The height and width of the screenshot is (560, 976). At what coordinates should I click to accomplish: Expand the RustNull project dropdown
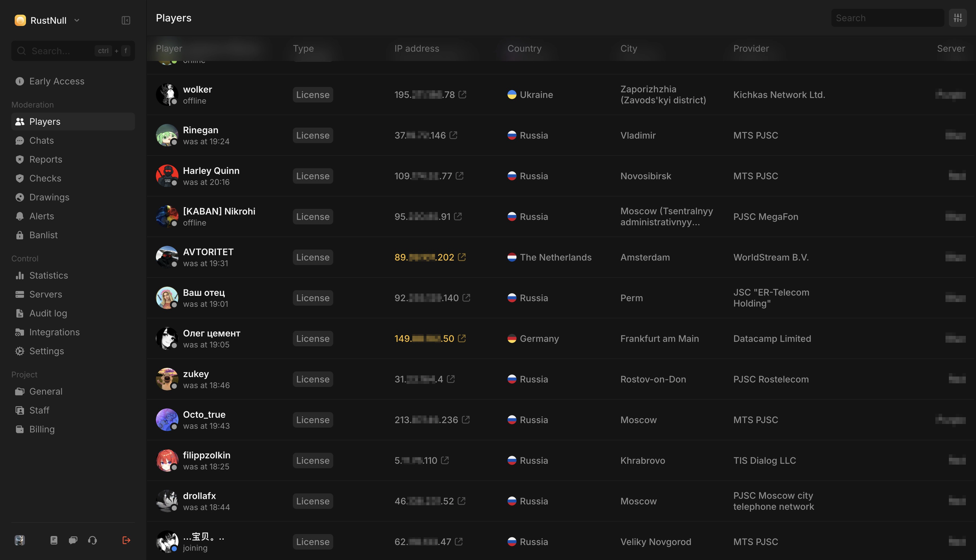[77, 20]
